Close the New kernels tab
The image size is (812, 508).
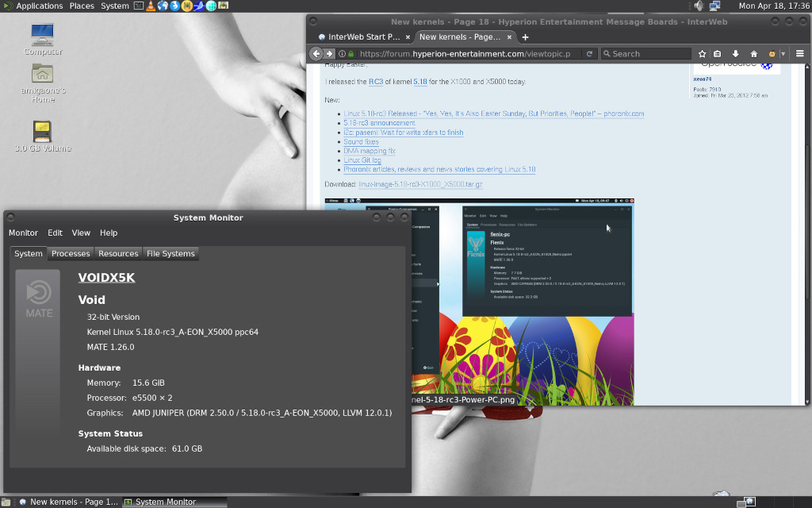pos(510,37)
